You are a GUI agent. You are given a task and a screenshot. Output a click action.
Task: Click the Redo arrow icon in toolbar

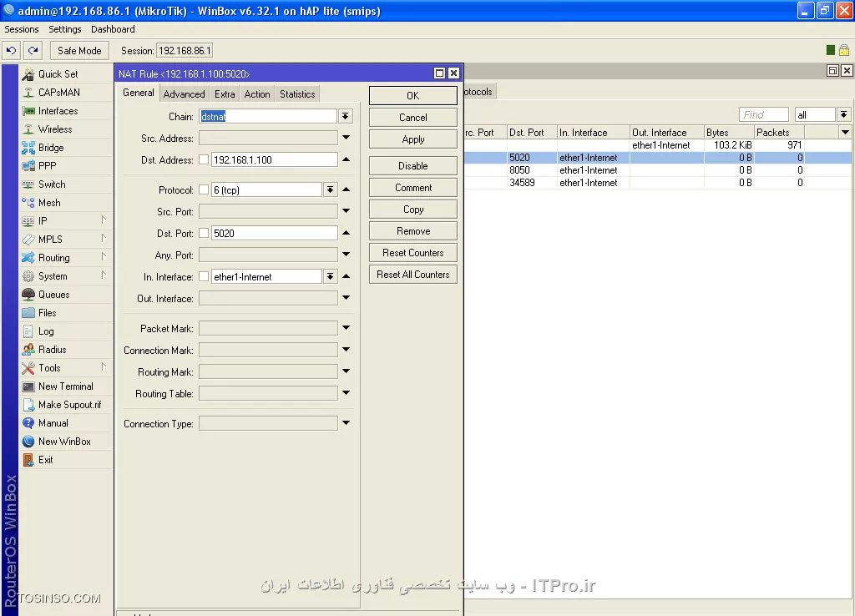(33, 51)
